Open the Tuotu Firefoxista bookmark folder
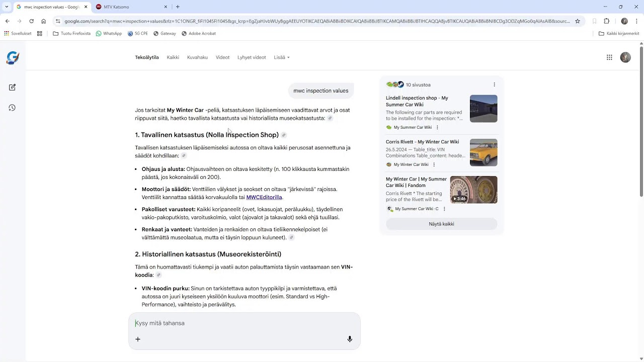 (x=72, y=34)
